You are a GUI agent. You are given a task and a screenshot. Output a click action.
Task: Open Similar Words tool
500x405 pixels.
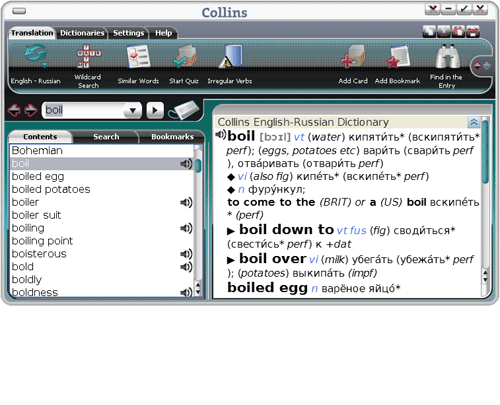pos(138,64)
